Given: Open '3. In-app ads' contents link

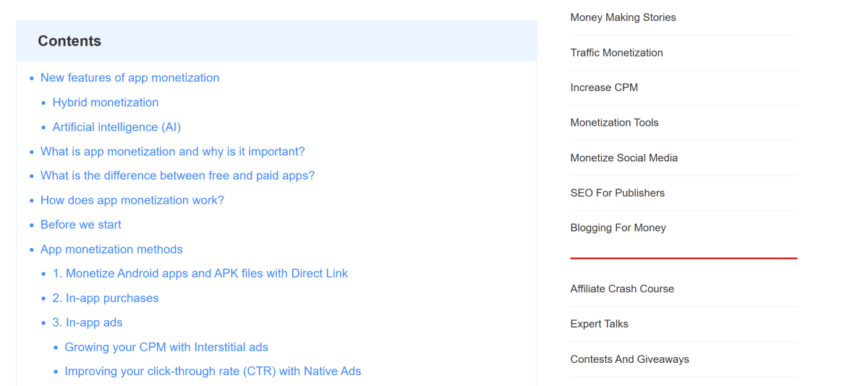Looking at the screenshot, I should coord(88,323).
